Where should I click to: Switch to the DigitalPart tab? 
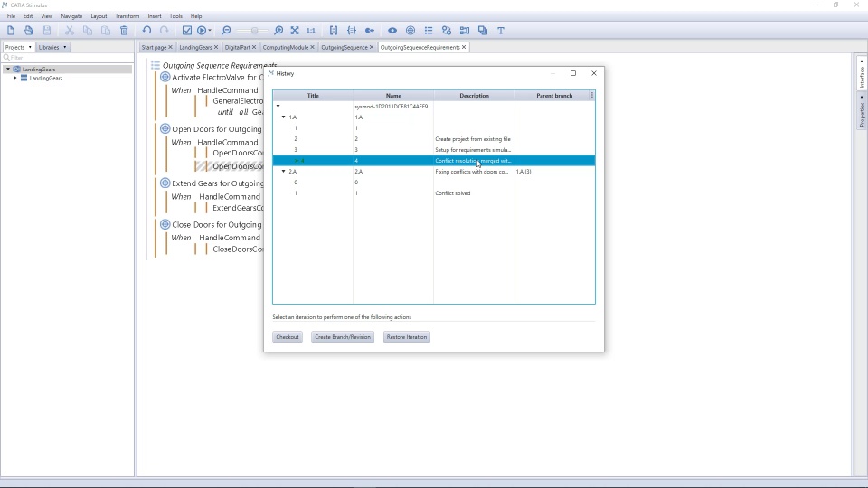coord(238,47)
